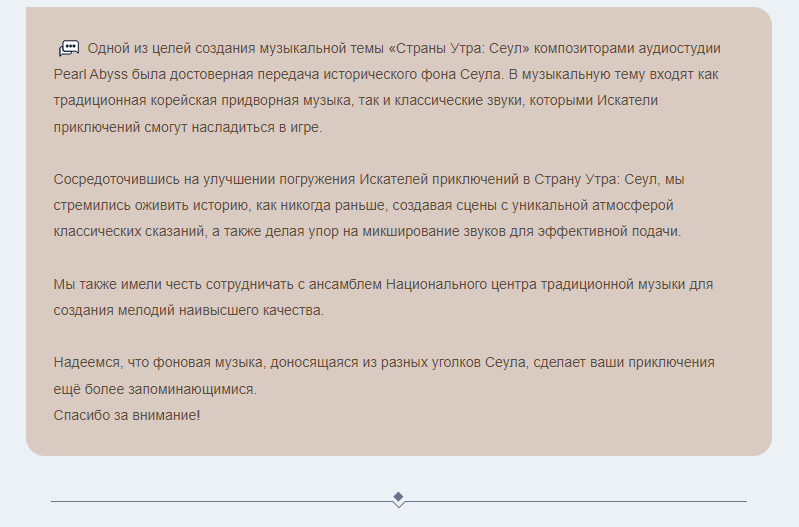Screen dimensions: 799x527
Task: Click the line starting "традиционная корейская придворная музыка"
Action: coord(356,100)
